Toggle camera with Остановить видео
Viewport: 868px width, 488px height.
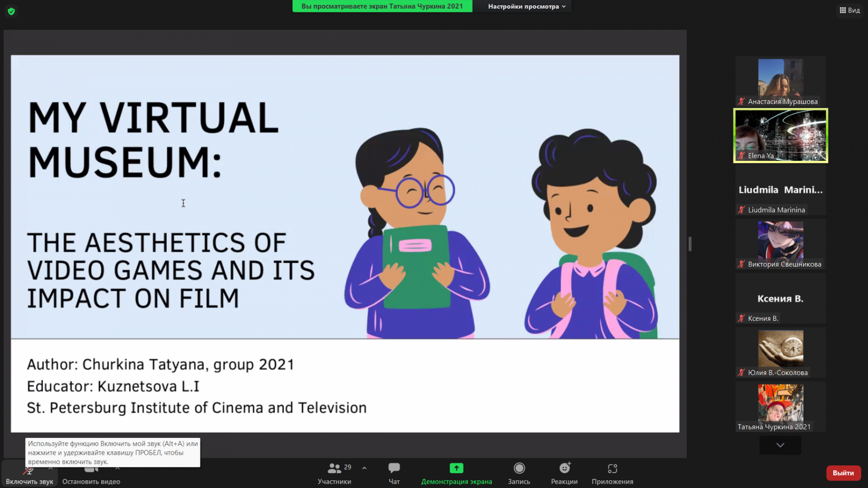click(91, 474)
